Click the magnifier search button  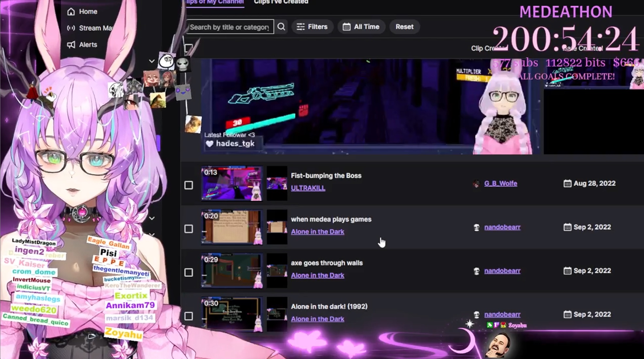pos(281,27)
